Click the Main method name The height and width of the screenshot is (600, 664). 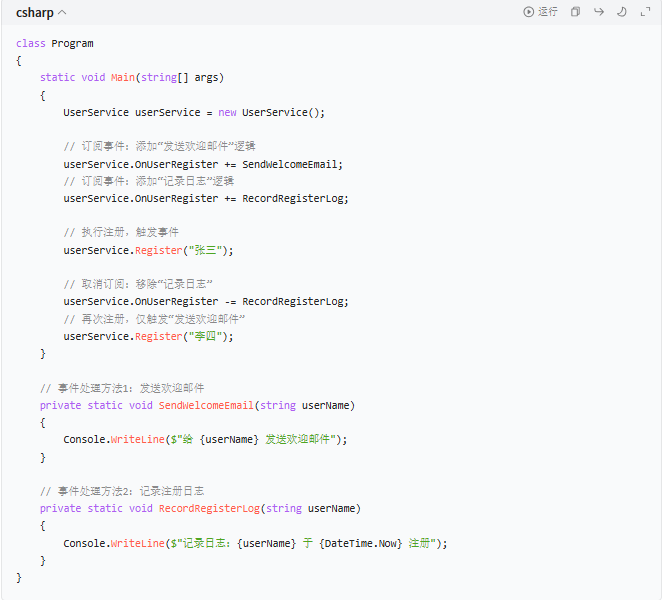click(122, 78)
